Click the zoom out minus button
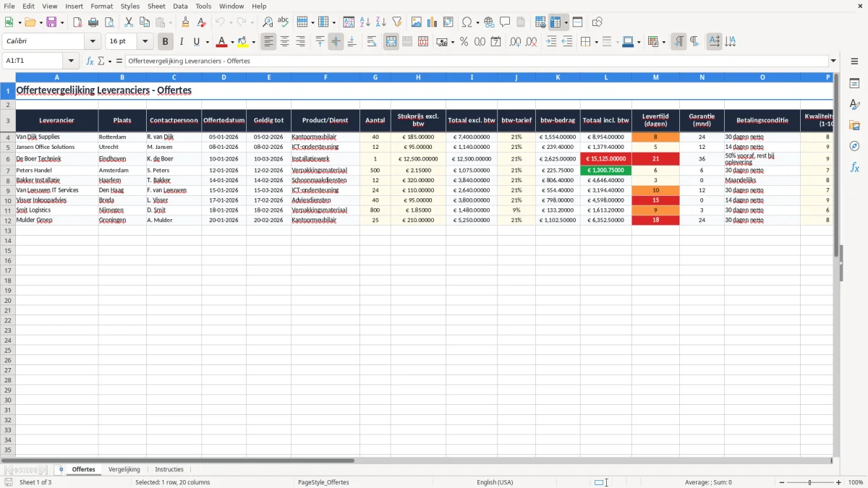Screen dimensions: 868x488 780,482
